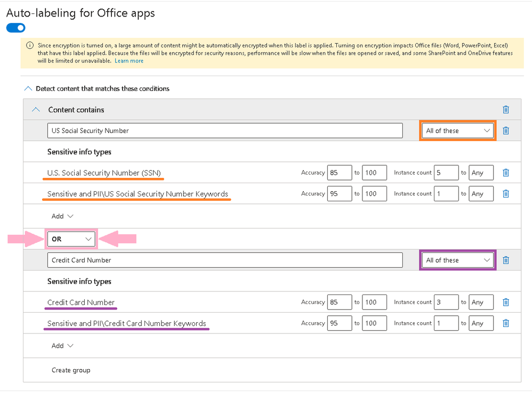Collapse Detect content that matches these conditions
This screenshot has height=393, width=532.
(x=28, y=89)
